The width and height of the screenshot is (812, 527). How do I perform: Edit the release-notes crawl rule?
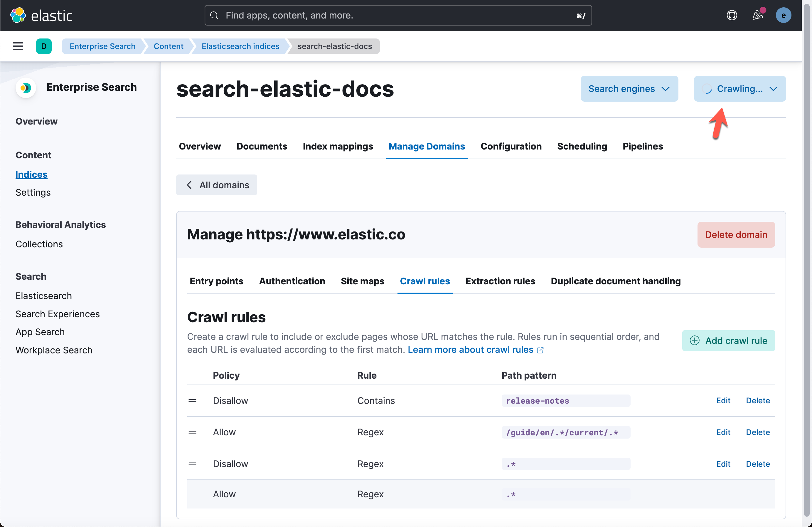click(x=723, y=400)
